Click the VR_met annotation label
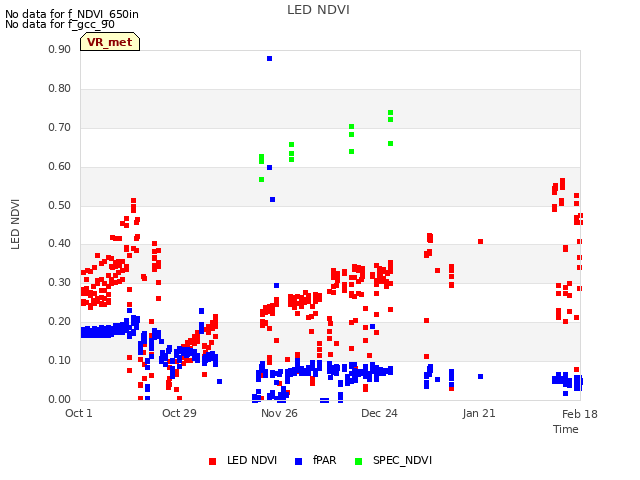640x480 pixels. (110, 42)
